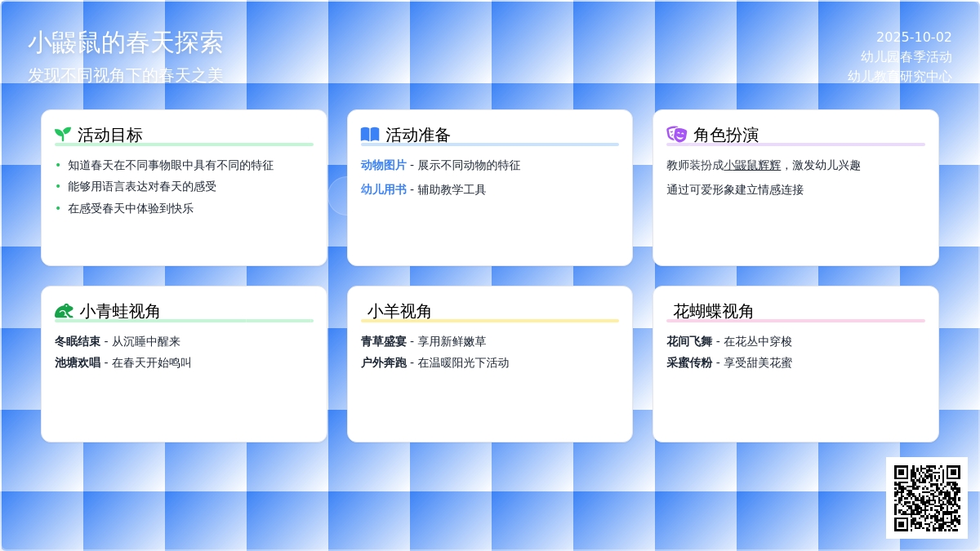Open the 动物图片 blue link
This screenshot has height=551, width=980.
pyautogui.click(x=383, y=165)
